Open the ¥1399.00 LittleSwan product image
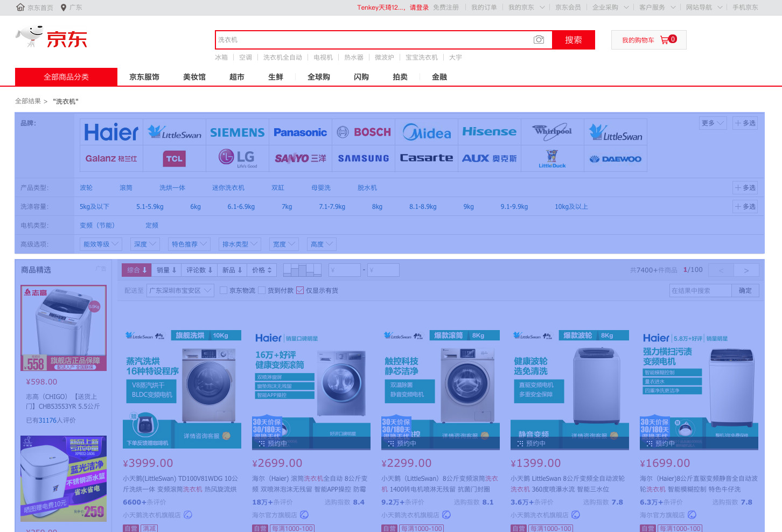Viewport: 782px width, 532px height. [570, 390]
